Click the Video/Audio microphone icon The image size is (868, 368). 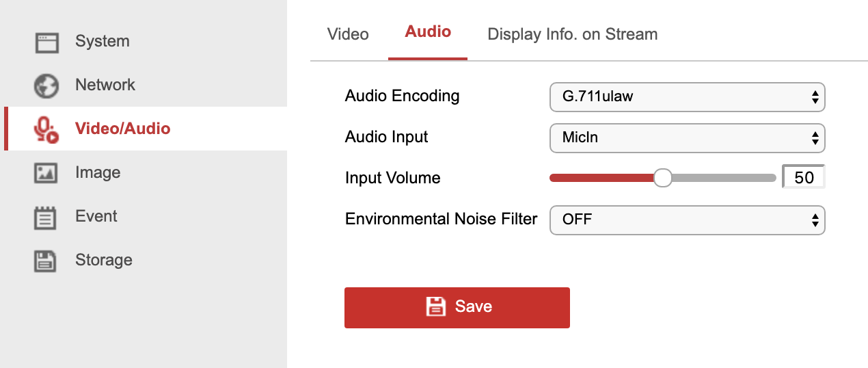tap(46, 129)
